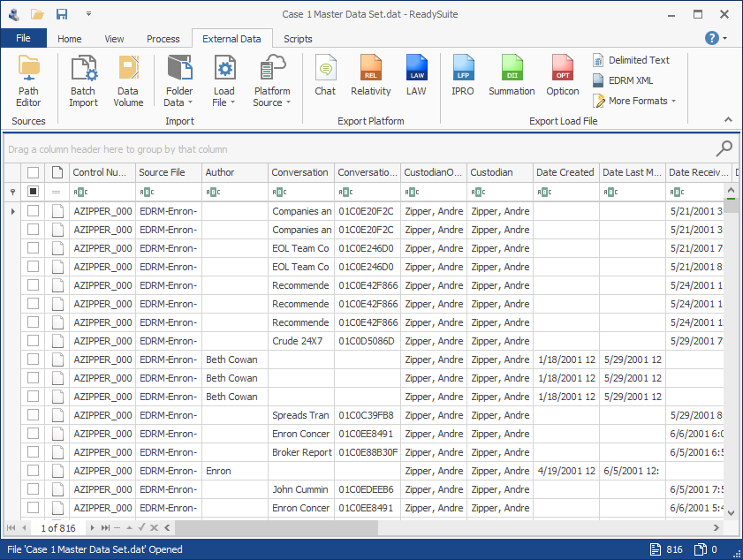Viewport: 743px width, 560px height.
Task: Click the document icon in Crude 24X7 row
Action: [x=57, y=341]
